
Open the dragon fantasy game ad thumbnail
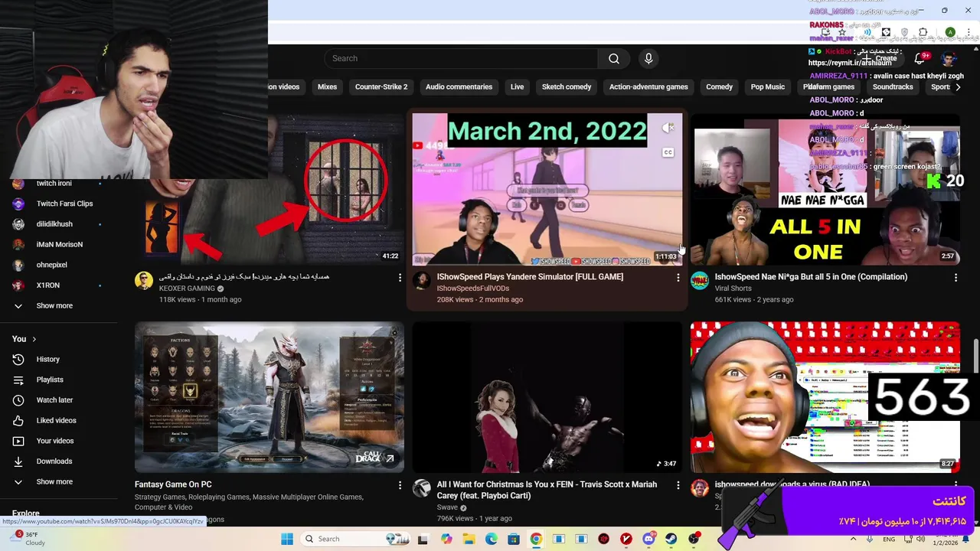(269, 397)
